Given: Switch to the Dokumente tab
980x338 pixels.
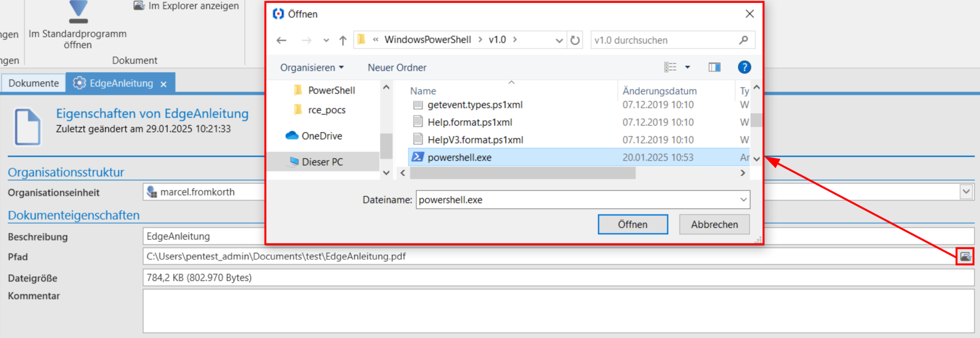Looking at the screenshot, I should coord(34,83).
